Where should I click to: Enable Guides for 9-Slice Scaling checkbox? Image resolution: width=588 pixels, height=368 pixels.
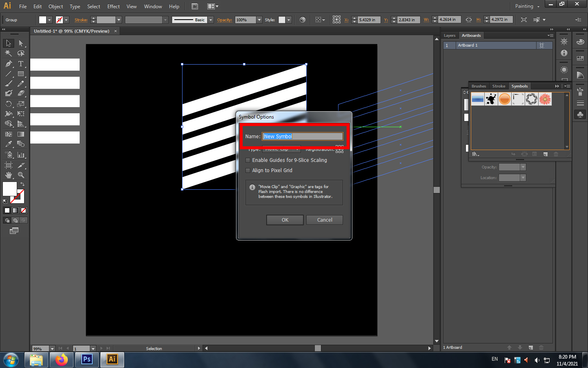click(x=248, y=160)
